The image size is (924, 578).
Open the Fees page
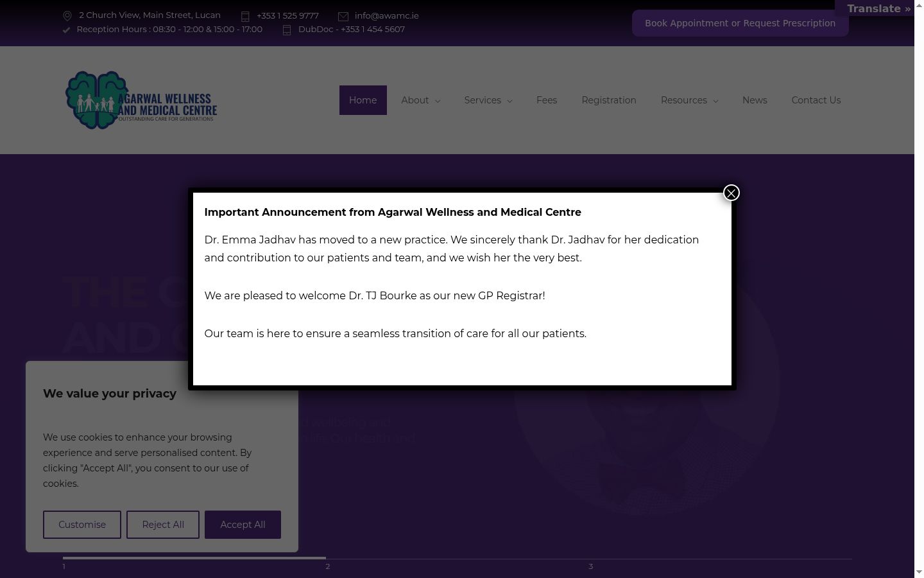547,100
